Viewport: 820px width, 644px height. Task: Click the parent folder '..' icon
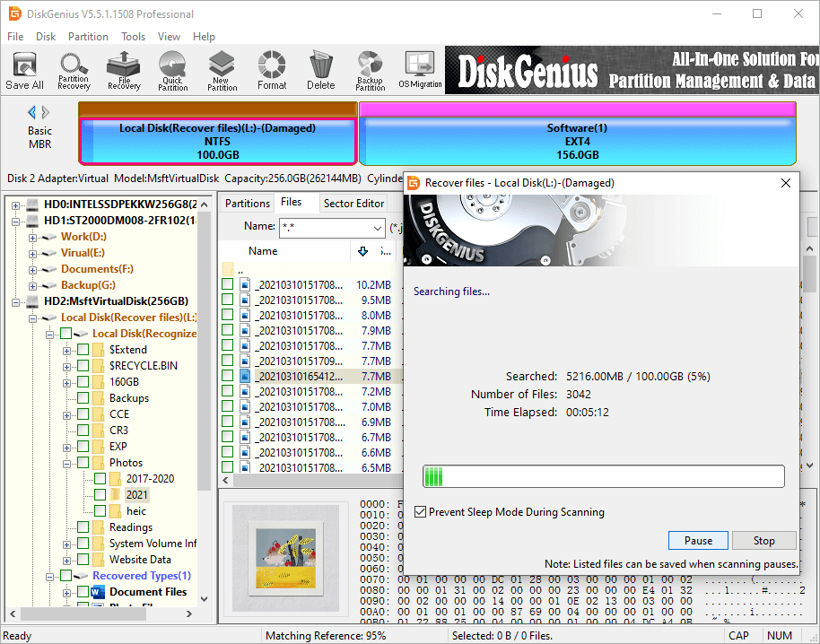(228, 270)
